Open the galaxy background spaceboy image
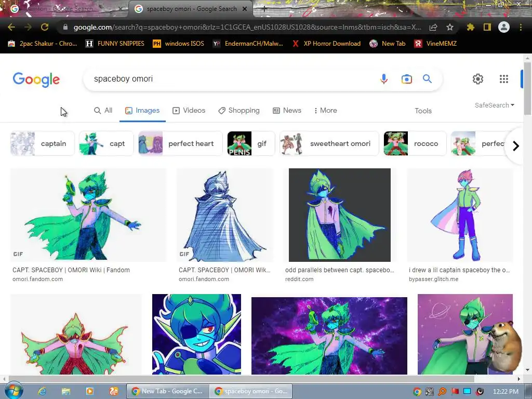Image resolution: width=532 pixels, height=399 pixels. [x=329, y=336]
